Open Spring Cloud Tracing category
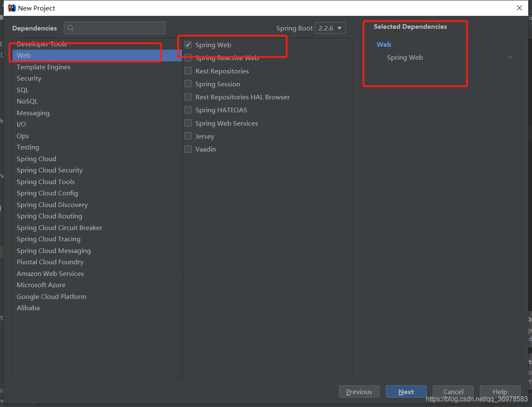 pos(97,239)
